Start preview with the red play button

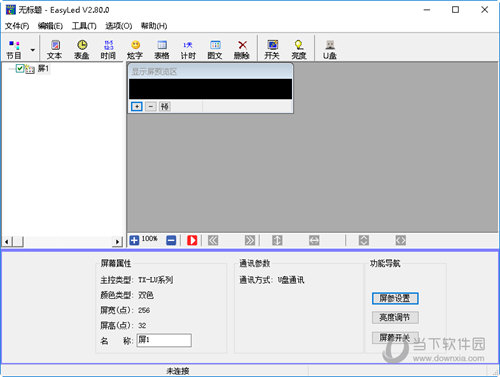tap(192, 240)
